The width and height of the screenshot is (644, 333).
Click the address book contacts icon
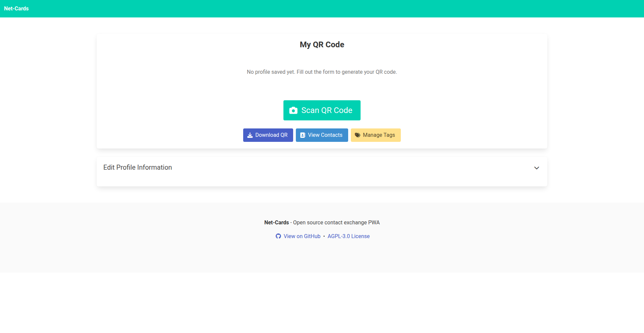pyautogui.click(x=303, y=135)
